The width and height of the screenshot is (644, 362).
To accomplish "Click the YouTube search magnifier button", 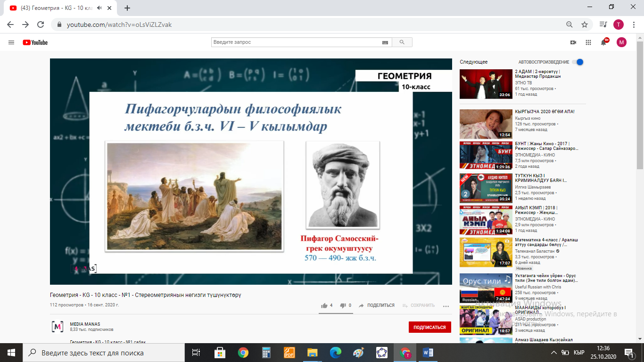I will tap(402, 42).
